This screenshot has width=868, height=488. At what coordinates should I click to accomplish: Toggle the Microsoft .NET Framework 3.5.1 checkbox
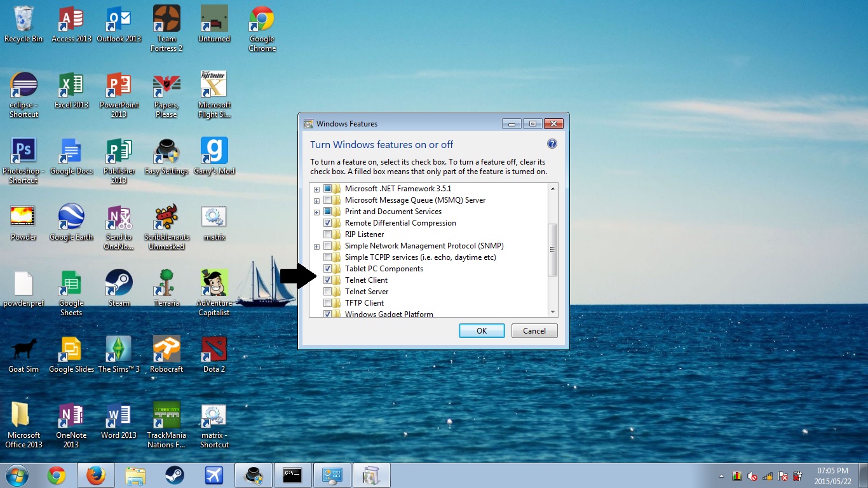tap(328, 189)
